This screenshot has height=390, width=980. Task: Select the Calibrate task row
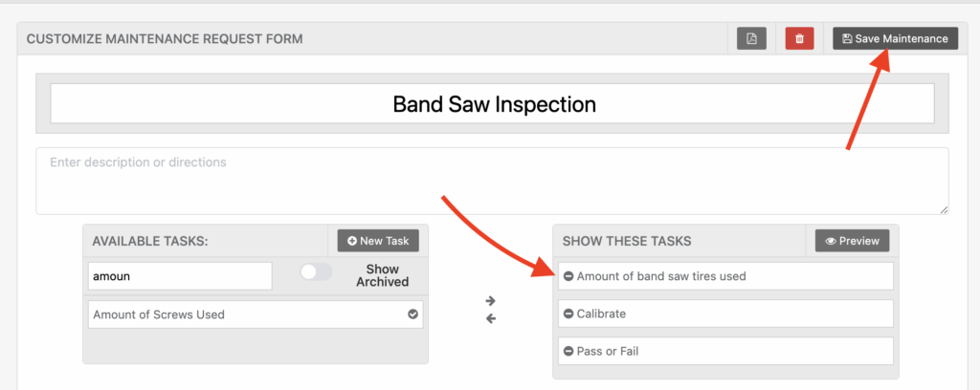pos(727,314)
